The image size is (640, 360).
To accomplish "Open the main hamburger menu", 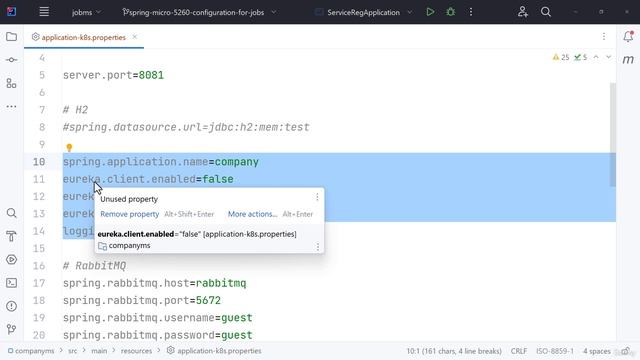I will 44,12.
